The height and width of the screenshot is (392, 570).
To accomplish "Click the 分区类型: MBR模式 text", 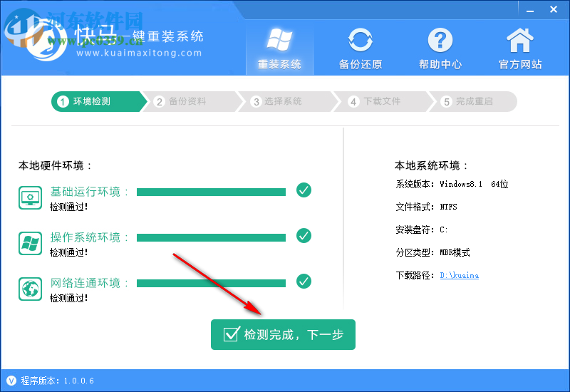I will [432, 252].
